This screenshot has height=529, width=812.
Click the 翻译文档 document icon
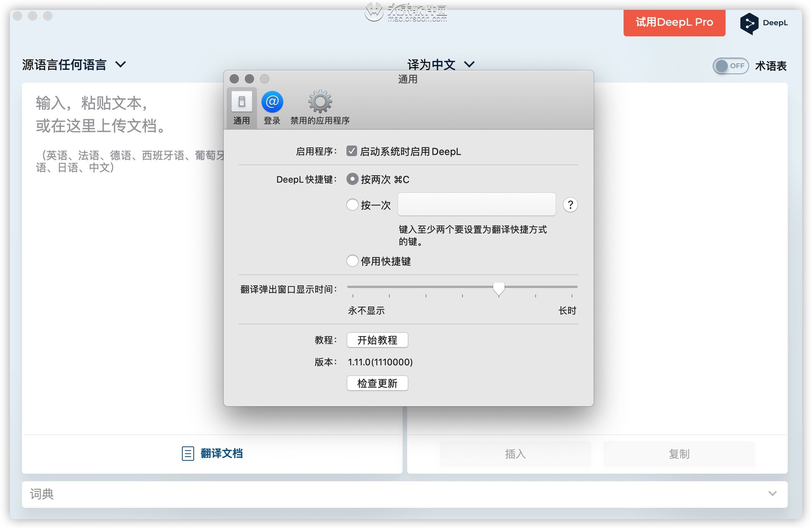coord(188,453)
